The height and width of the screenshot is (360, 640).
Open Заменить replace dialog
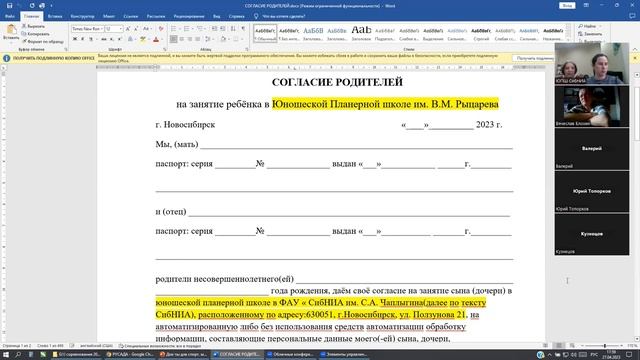click(590, 34)
